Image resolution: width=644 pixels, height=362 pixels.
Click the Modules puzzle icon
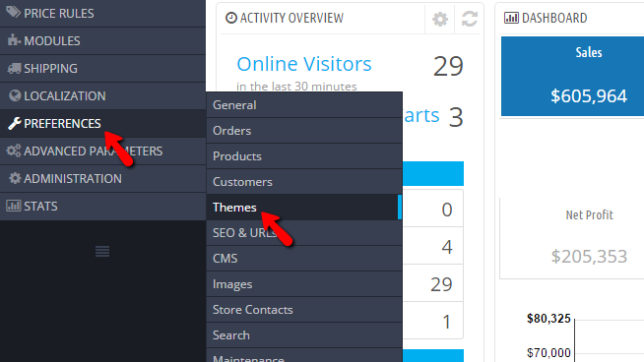(14, 40)
